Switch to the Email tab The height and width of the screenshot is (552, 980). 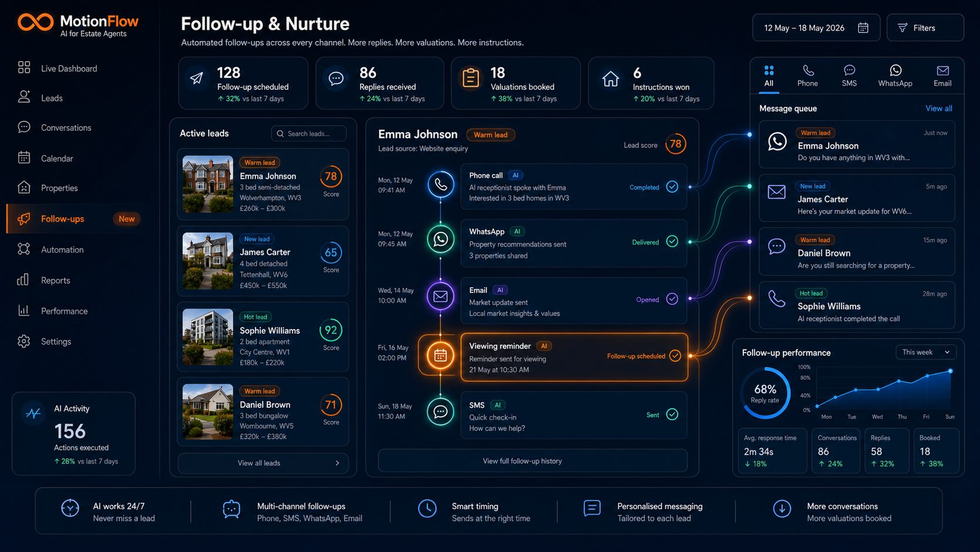[942, 76]
